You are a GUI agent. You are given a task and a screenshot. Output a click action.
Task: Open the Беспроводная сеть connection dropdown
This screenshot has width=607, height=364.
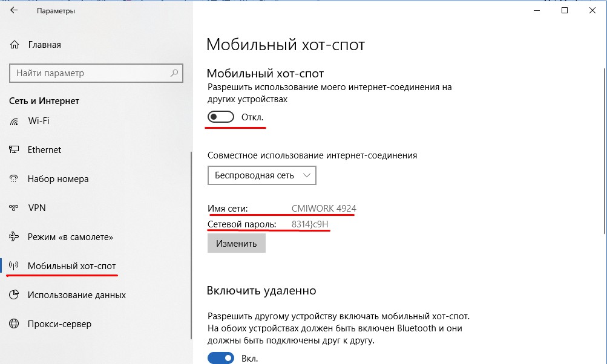pyautogui.click(x=261, y=175)
